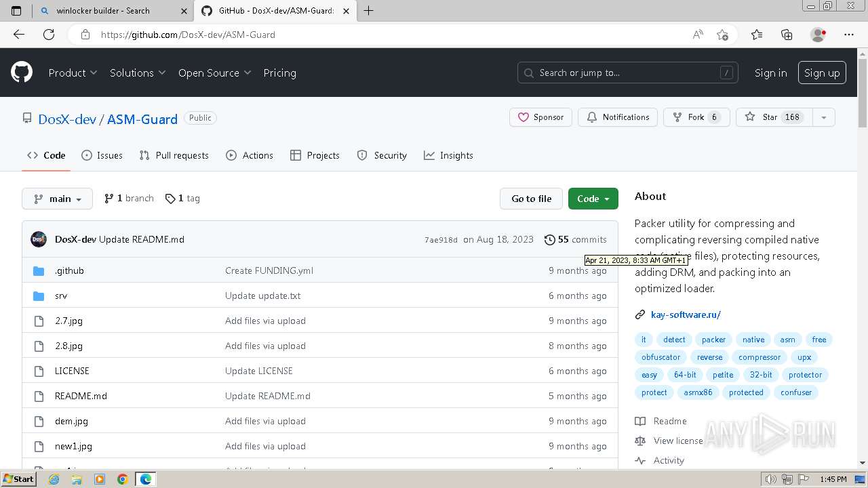Screen dimensions: 868x488
Task: Open browser Settings and more menu
Action: tap(849, 35)
